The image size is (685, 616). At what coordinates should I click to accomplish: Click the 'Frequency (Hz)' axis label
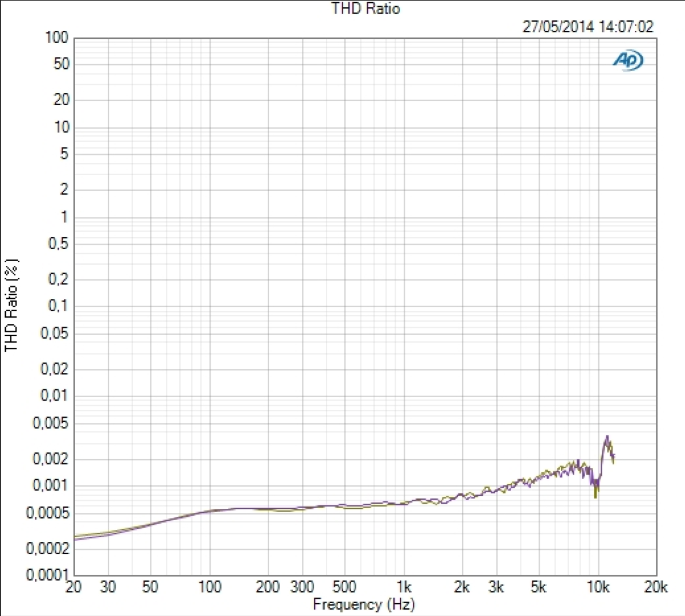point(364,605)
